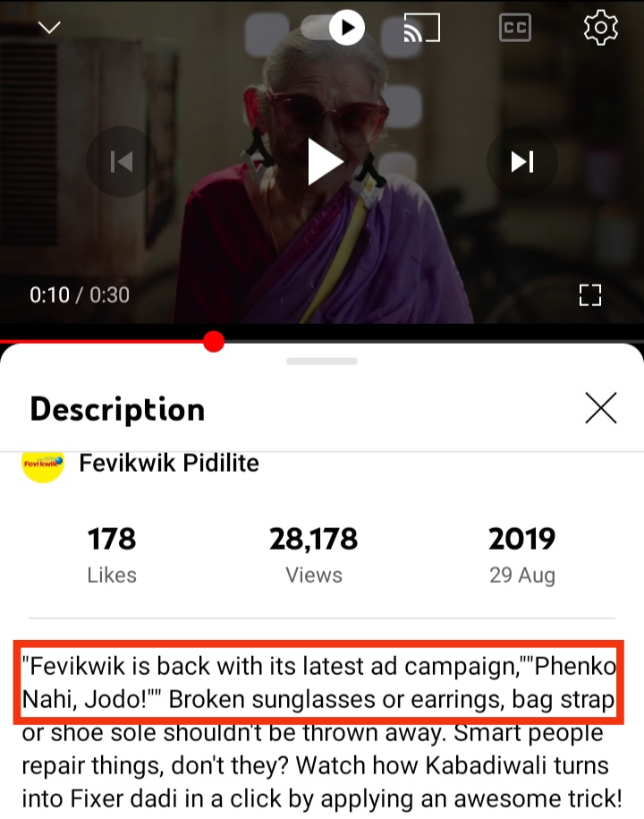Toggle the autoplay switch
This screenshot has width=644, height=819.
(x=334, y=27)
